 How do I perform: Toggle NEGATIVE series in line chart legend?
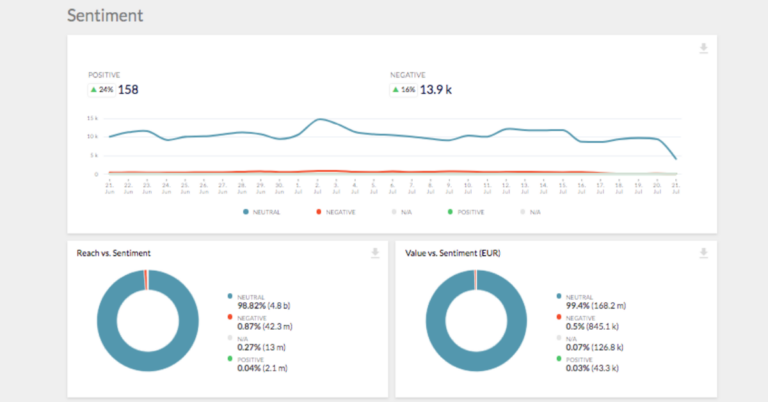pyautogui.click(x=336, y=212)
